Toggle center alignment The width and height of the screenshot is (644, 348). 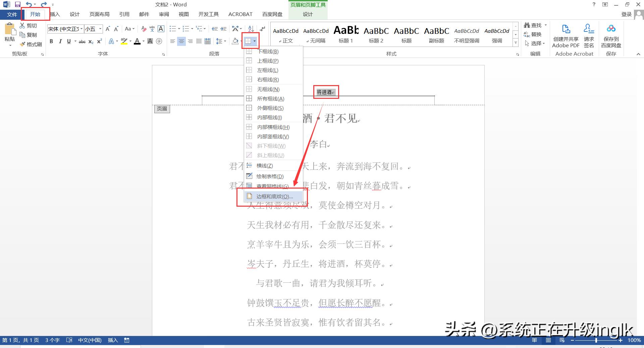coord(181,41)
